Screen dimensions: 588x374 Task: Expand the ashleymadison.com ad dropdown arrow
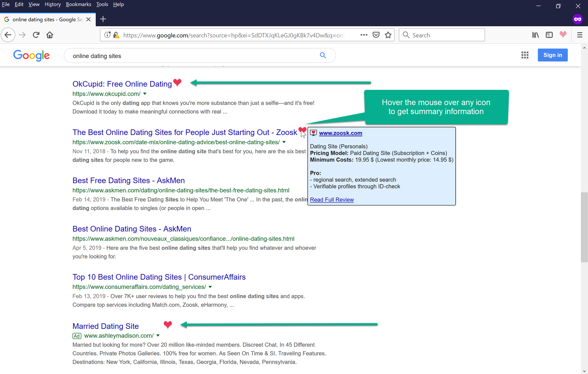click(158, 336)
